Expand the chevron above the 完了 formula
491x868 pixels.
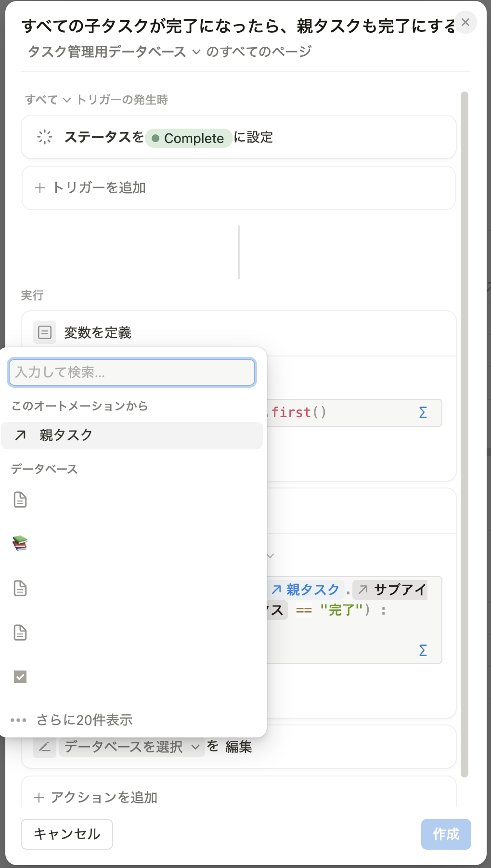[271, 556]
